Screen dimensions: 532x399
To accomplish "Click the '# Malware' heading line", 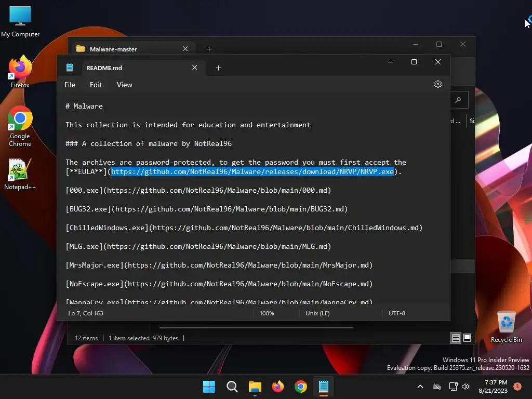I will pyautogui.click(x=84, y=106).
